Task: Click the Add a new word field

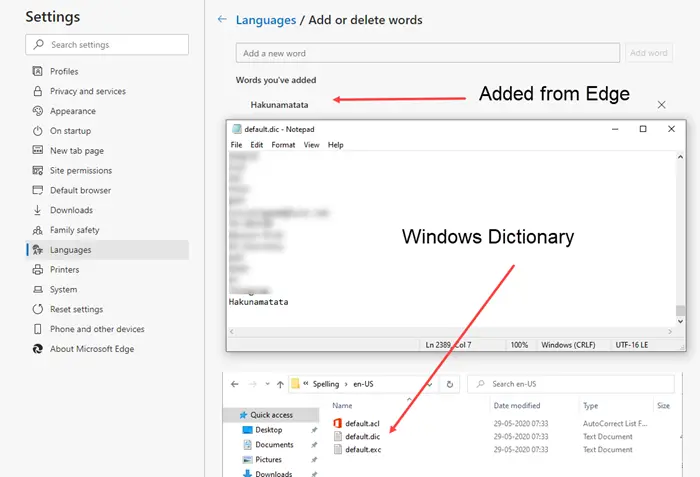Action: [x=428, y=53]
